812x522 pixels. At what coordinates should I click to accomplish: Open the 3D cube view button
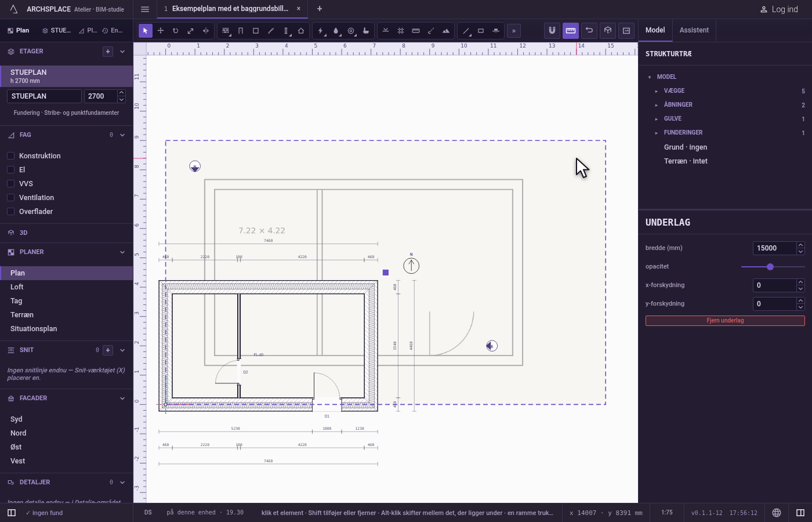pos(608,31)
